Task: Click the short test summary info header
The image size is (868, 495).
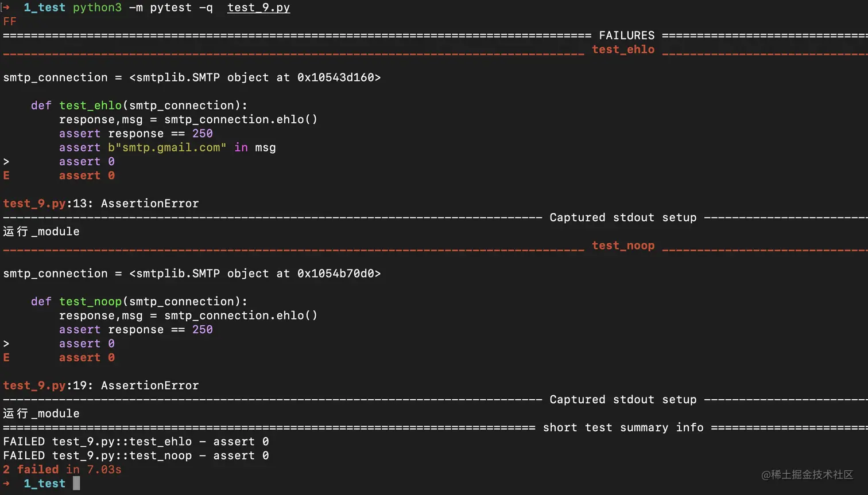Action: 623,428
